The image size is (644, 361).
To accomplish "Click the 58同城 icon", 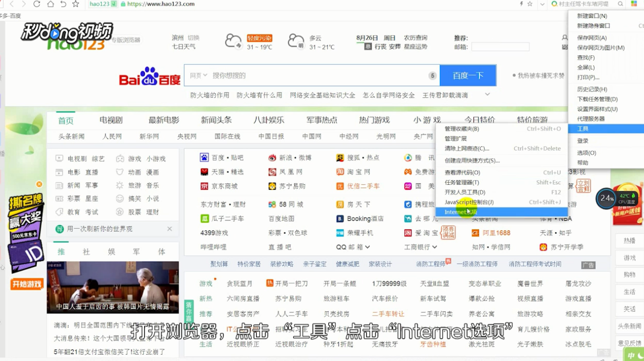I will point(272,205).
